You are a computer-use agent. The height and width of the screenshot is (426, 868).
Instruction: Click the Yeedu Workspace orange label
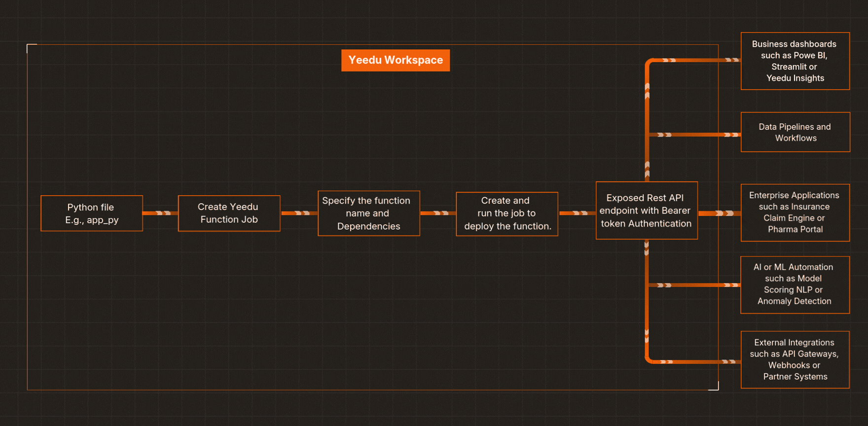pos(396,60)
